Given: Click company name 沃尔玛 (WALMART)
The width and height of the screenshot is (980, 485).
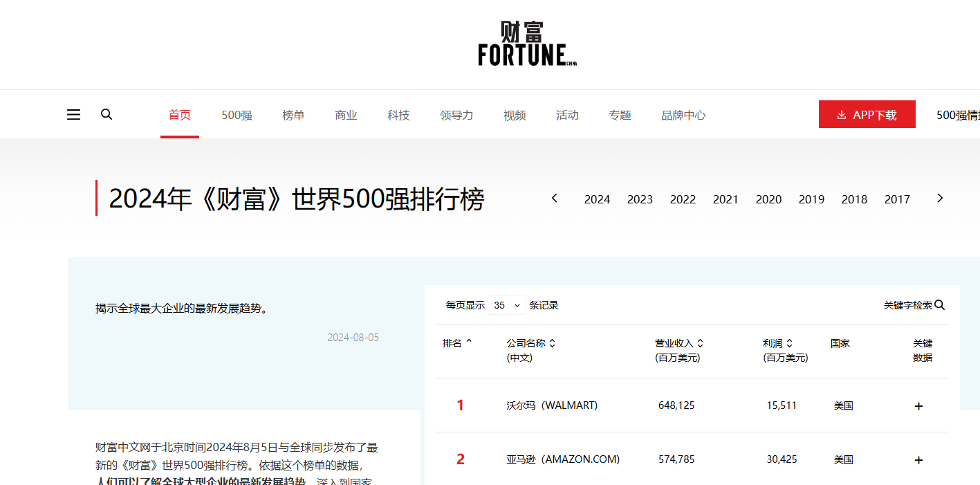Looking at the screenshot, I should click(x=552, y=405).
